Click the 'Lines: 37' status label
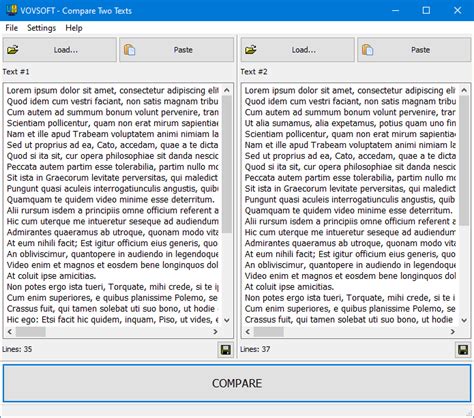 pos(255,349)
